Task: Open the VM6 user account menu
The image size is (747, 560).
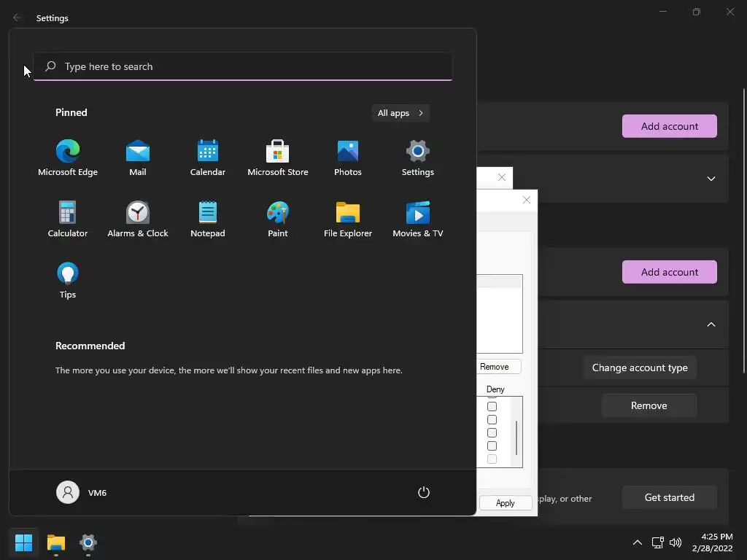Action: point(82,492)
